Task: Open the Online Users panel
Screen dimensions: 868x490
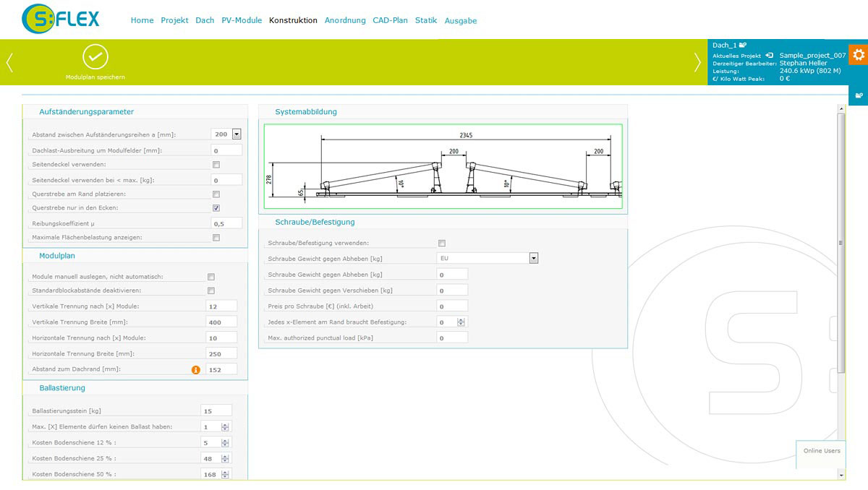Action: click(x=822, y=451)
